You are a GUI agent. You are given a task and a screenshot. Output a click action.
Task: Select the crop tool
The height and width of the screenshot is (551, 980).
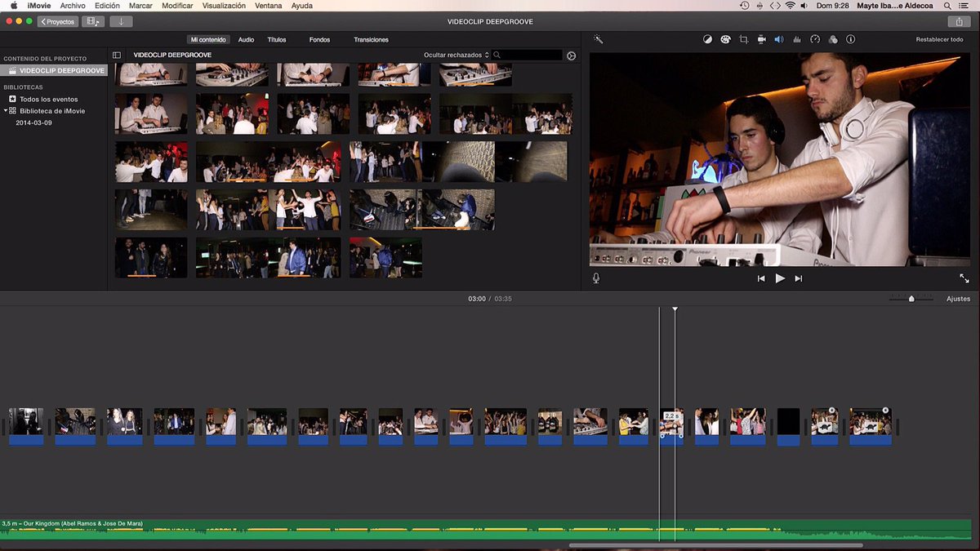coord(743,39)
